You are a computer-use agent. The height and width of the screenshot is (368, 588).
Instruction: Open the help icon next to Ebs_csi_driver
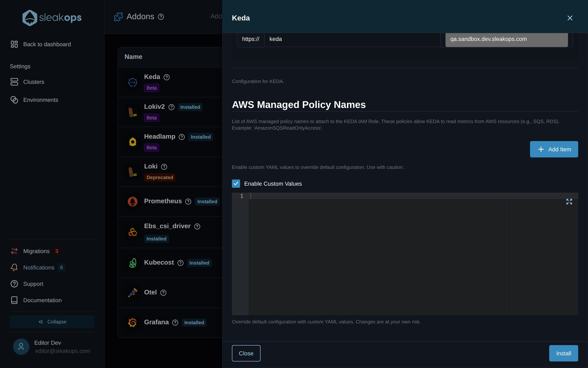coord(197,226)
